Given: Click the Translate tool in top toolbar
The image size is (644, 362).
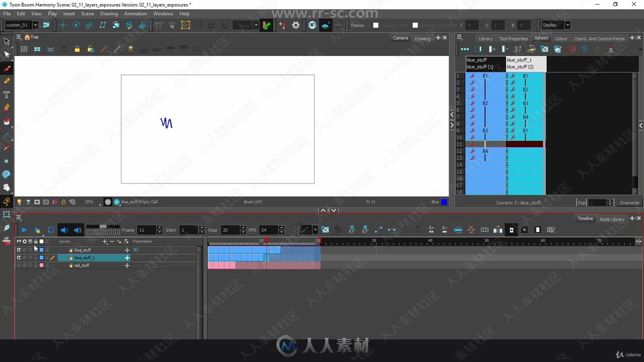Looking at the screenshot, I should [62, 25].
